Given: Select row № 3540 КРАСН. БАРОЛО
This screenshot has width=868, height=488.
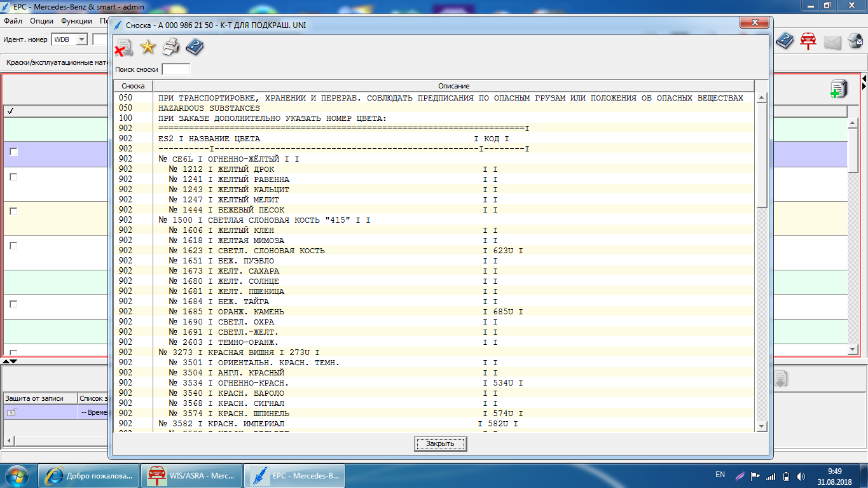Looking at the screenshot, I should 434,393.
